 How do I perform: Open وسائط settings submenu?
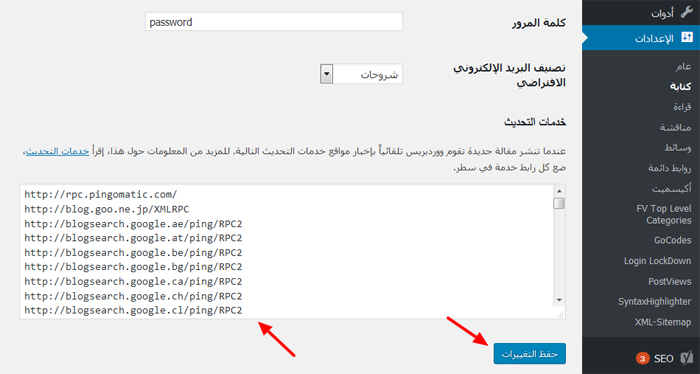(x=678, y=148)
